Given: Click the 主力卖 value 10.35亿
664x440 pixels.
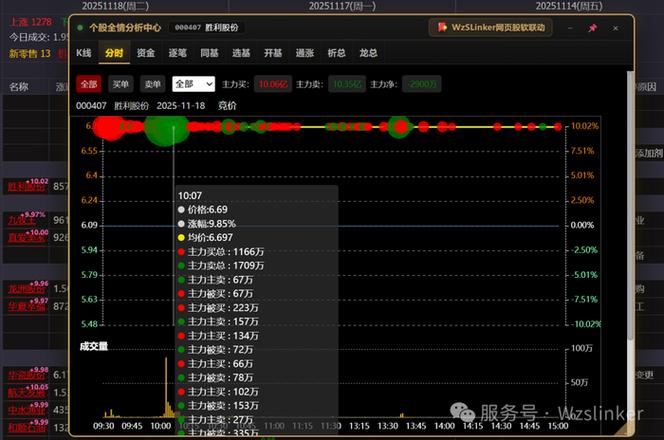Looking at the screenshot, I should 347,84.
